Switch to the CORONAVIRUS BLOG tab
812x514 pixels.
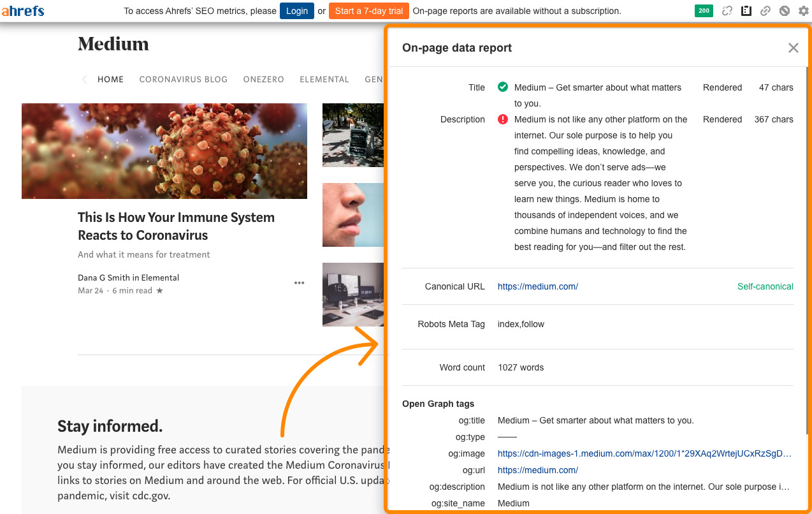click(x=184, y=79)
